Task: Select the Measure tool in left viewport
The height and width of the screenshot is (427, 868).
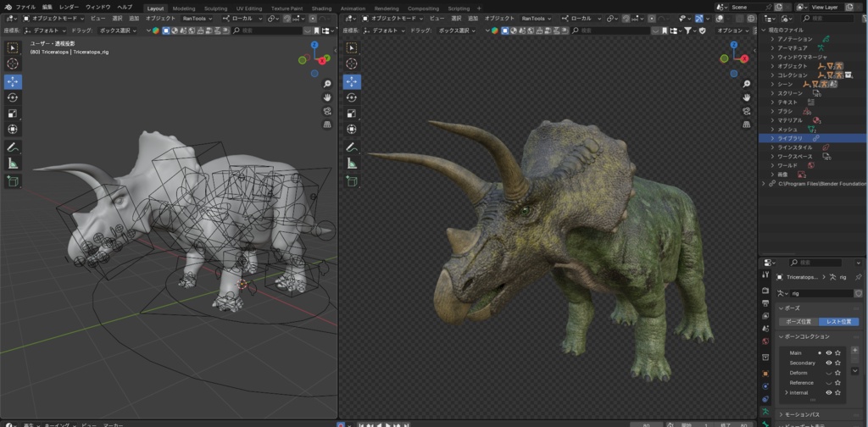Action: (13, 164)
